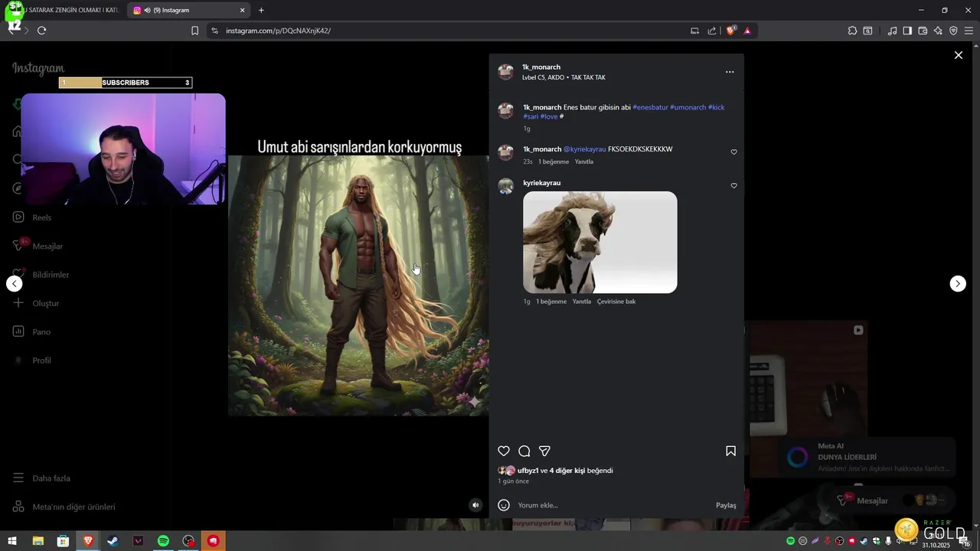The width and height of the screenshot is (980, 551).
Task: Go to the previous post arrow
Action: coord(14,284)
